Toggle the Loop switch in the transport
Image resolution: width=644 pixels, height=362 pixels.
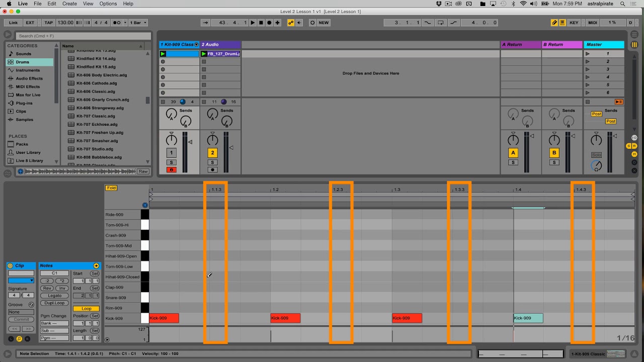pyautogui.click(x=441, y=23)
